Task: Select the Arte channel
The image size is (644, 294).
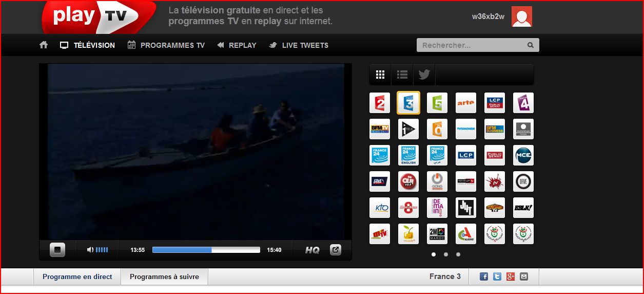Action: pyautogui.click(x=466, y=103)
